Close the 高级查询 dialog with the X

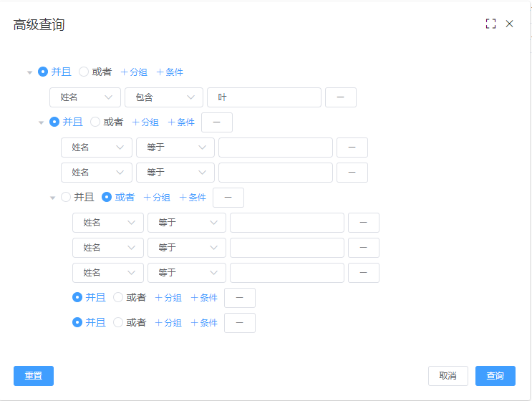[510, 24]
